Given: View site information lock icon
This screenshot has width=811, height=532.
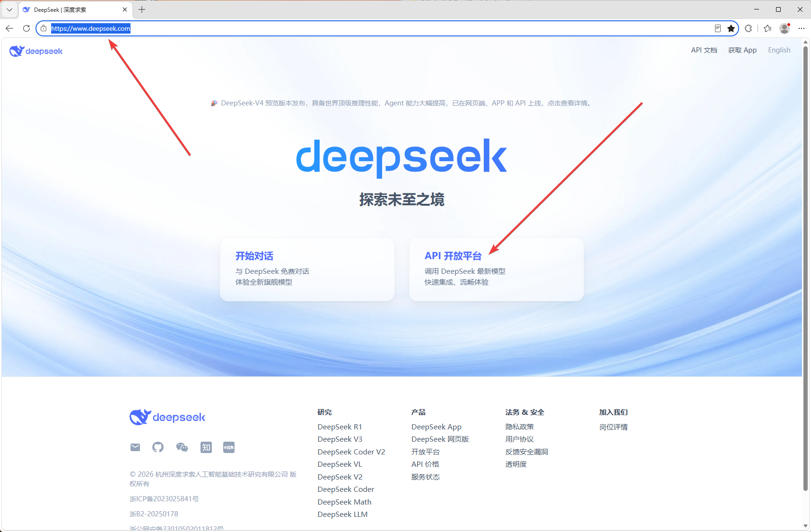Looking at the screenshot, I should pos(44,28).
